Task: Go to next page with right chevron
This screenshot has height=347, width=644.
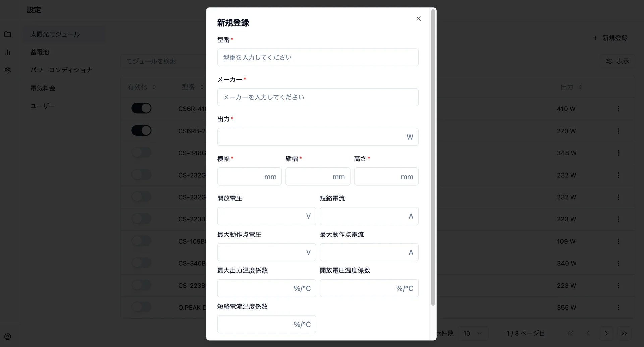Action: pyautogui.click(x=606, y=333)
